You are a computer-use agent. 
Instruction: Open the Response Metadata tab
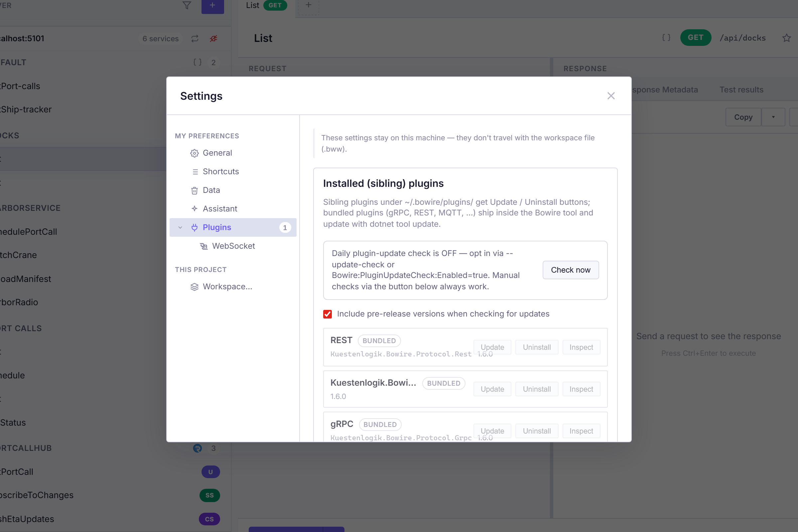point(665,89)
